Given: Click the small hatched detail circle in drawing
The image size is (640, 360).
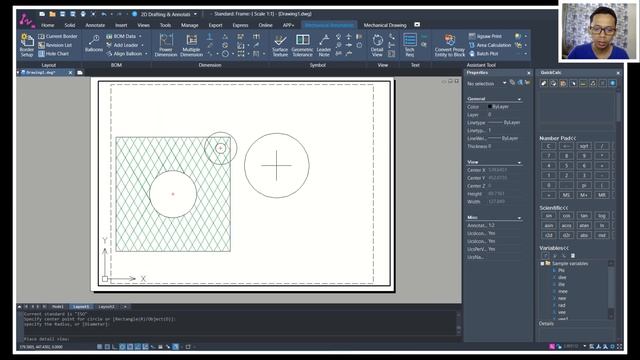Looking at the screenshot, I should coord(220,148).
